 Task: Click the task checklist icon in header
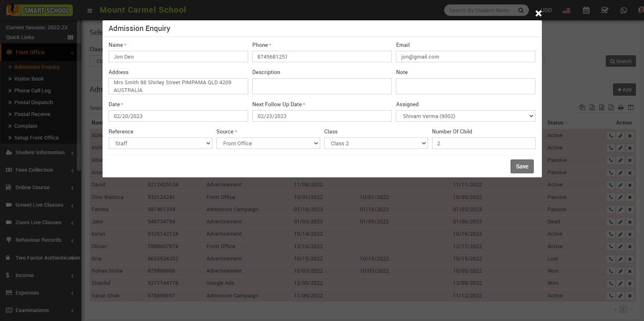tap(605, 10)
